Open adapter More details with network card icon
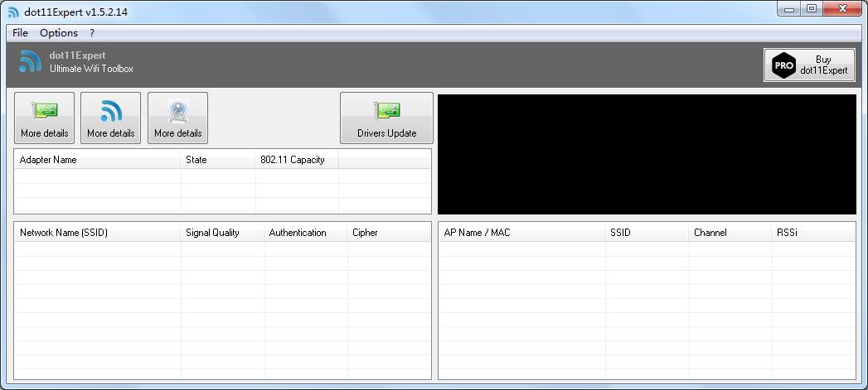This screenshot has height=390, width=868. [x=44, y=118]
